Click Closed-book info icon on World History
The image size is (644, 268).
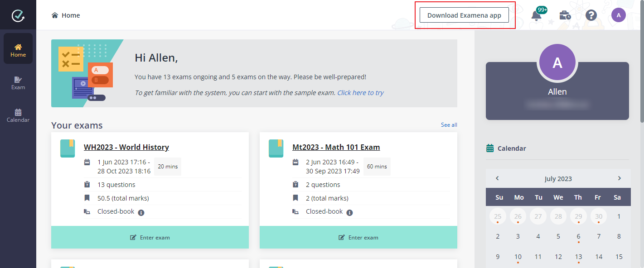point(141,212)
